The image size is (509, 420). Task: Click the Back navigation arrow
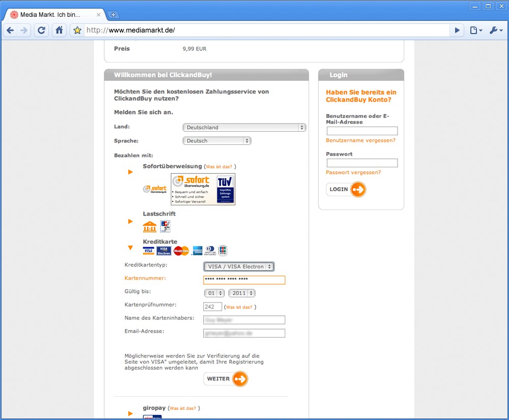(10, 31)
